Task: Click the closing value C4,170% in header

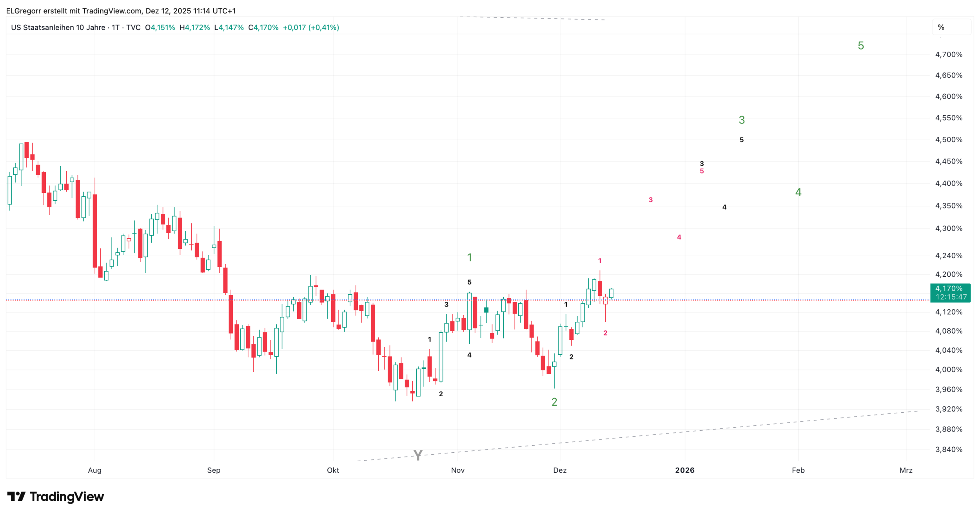Action: coord(263,27)
